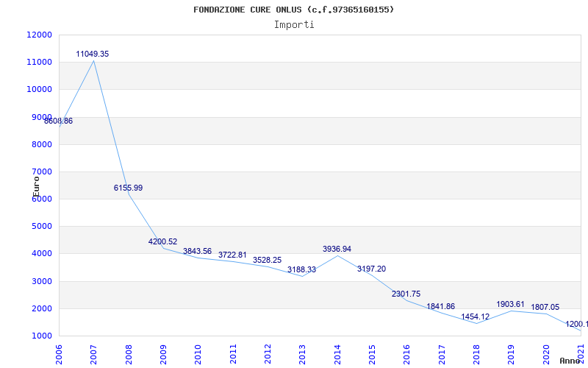Click the x-axis year 2013
The image size is (588, 368).
pos(303,354)
